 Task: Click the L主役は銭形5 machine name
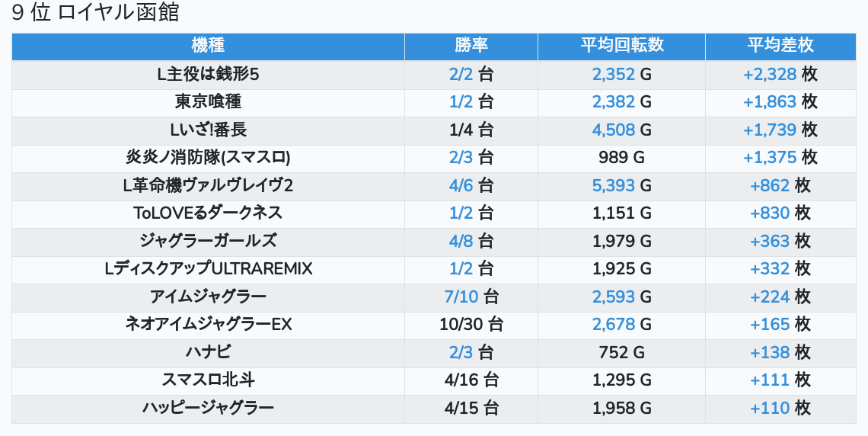208,74
